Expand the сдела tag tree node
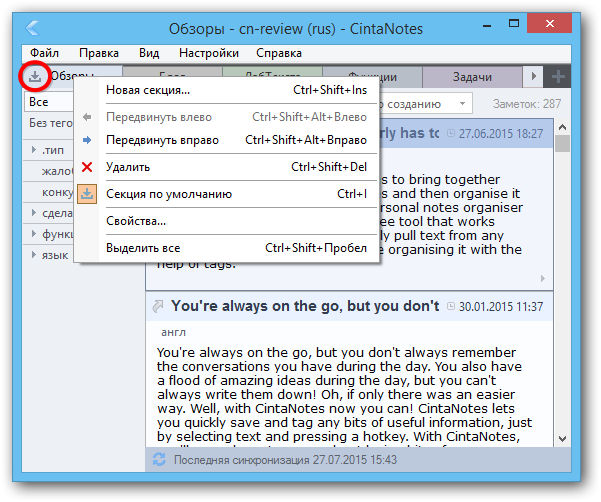The height and width of the screenshot is (502, 601). (x=33, y=213)
